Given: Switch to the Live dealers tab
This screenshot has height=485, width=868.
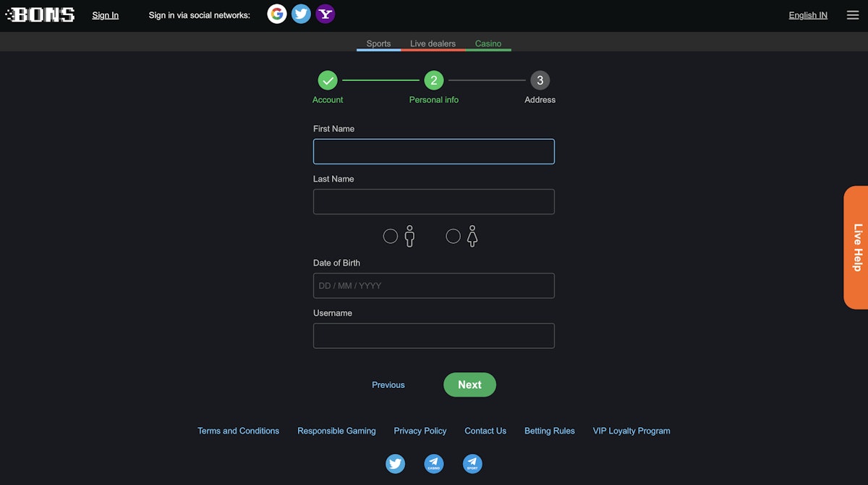Looking at the screenshot, I should point(433,43).
